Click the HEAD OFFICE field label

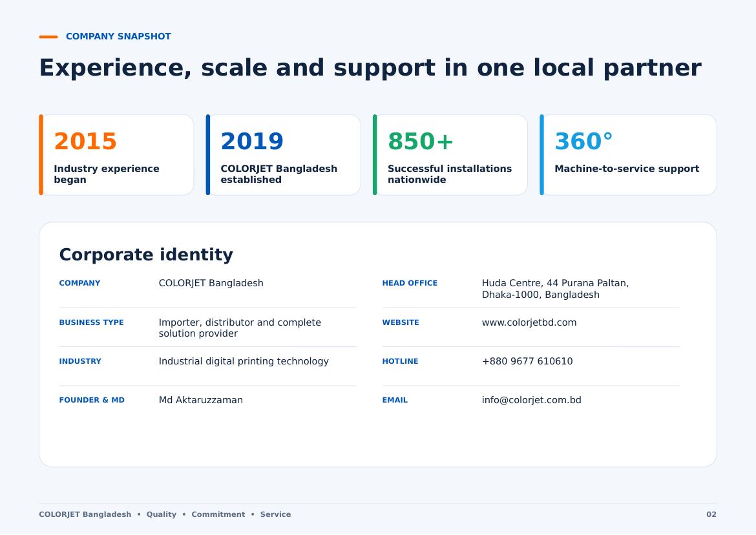point(410,283)
